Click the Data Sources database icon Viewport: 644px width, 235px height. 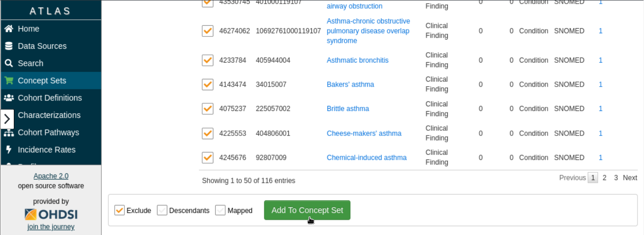(8, 46)
